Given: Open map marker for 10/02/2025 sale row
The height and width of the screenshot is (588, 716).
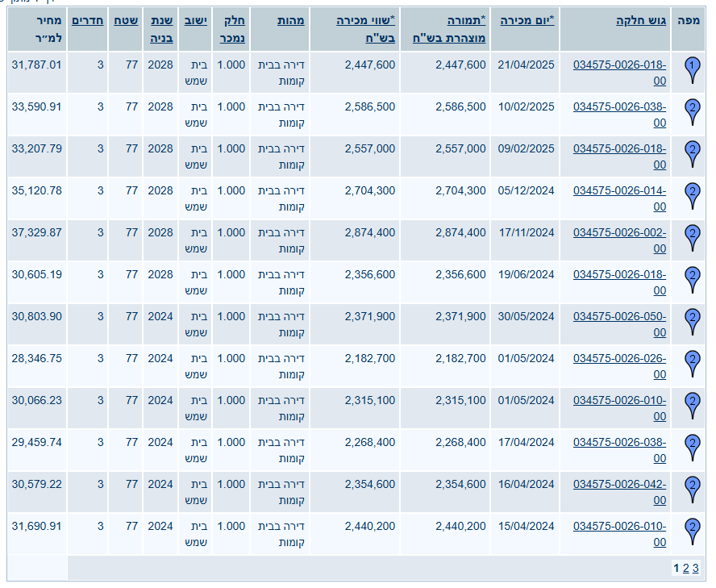Looking at the screenshot, I should tap(692, 111).
